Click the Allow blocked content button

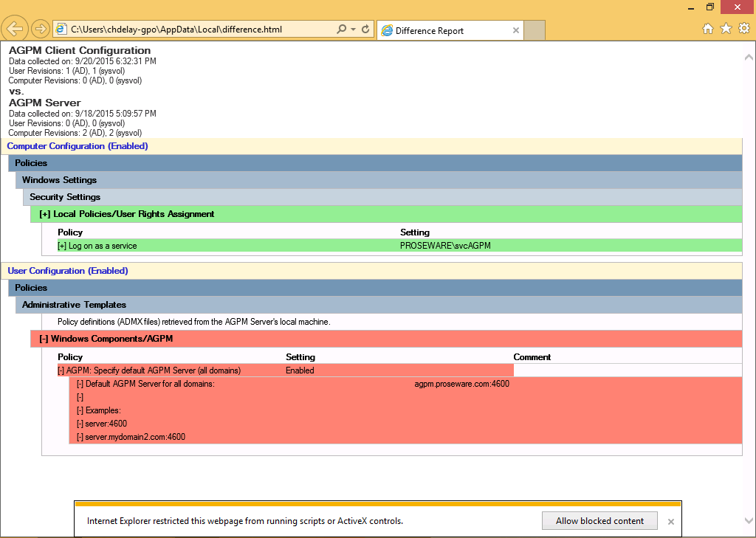599,521
